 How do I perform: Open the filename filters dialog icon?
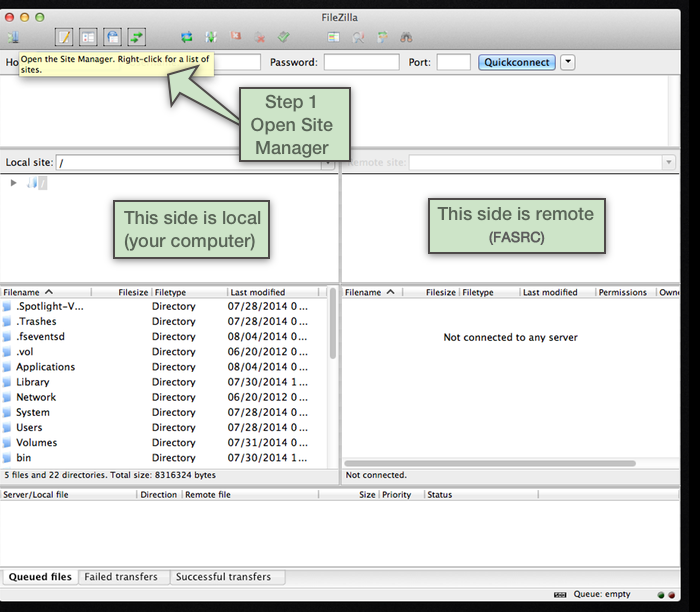coord(333,37)
